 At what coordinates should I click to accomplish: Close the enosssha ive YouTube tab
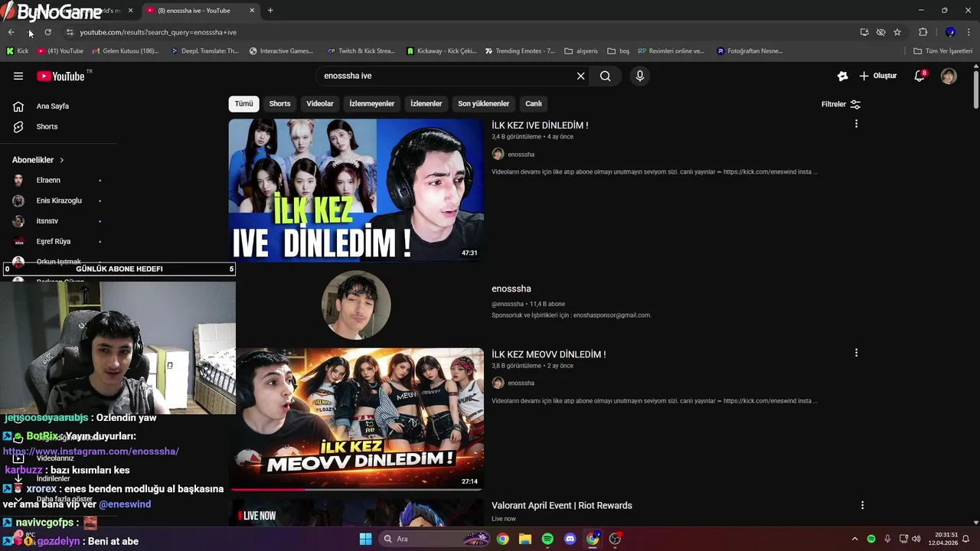(252, 11)
